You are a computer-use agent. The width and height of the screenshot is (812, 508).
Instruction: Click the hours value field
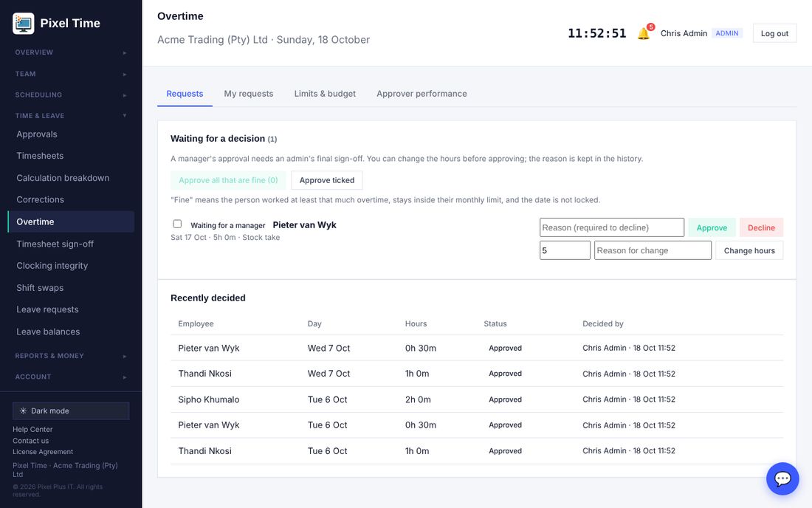(x=565, y=250)
